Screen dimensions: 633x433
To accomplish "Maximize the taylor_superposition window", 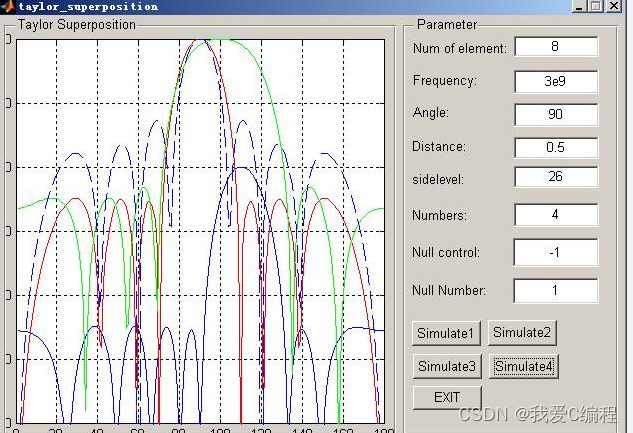I will [x=596, y=6].
